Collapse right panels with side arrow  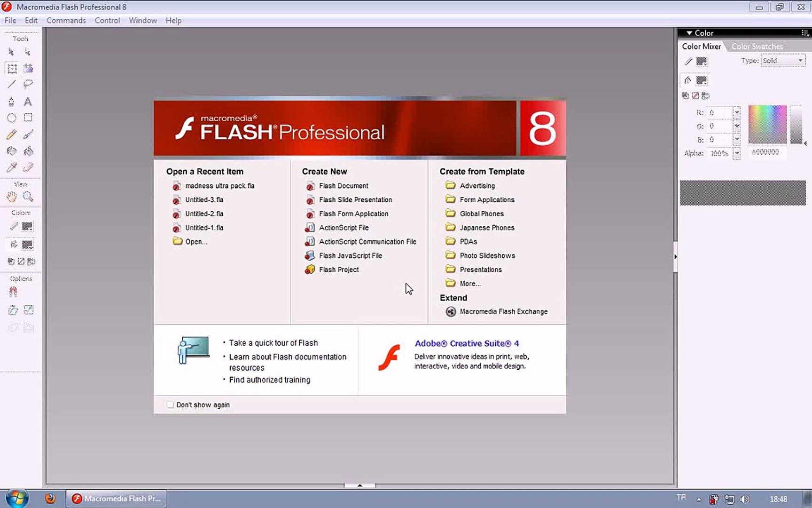(675, 257)
